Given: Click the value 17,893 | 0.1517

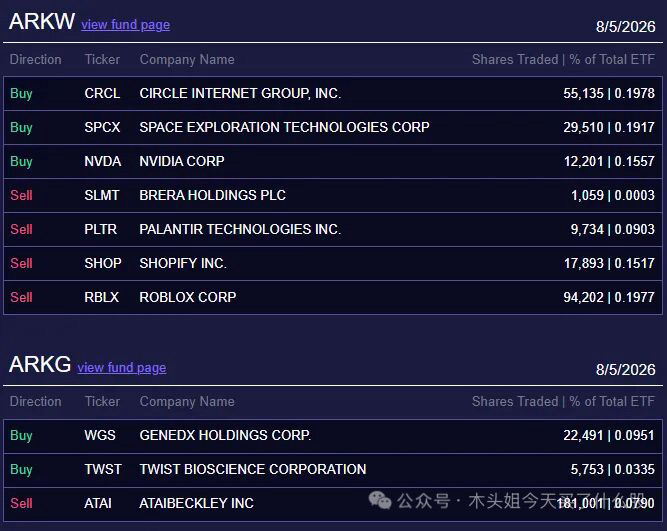Looking at the screenshot, I should pos(609,263).
